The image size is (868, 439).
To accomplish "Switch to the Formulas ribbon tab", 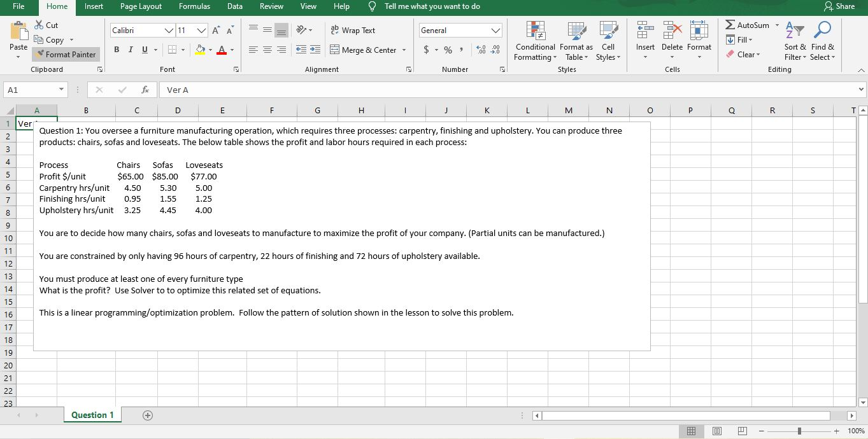I will (194, 7).
